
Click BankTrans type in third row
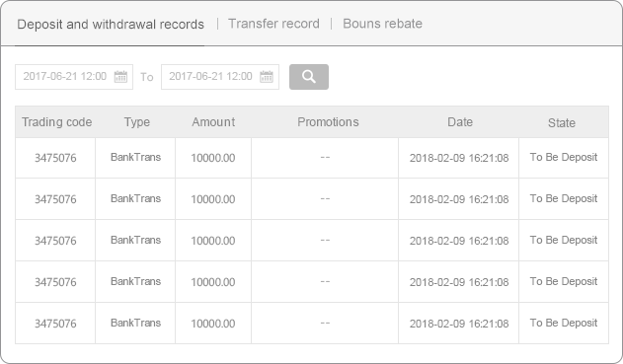coord(135,240)
